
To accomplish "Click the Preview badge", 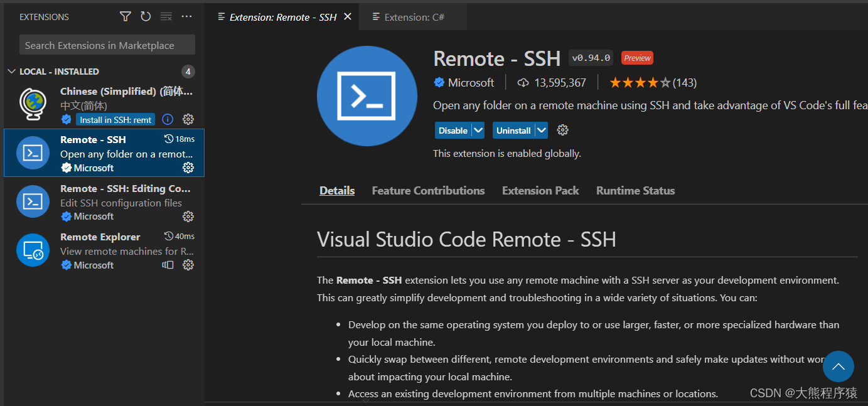I will (637, 58).
